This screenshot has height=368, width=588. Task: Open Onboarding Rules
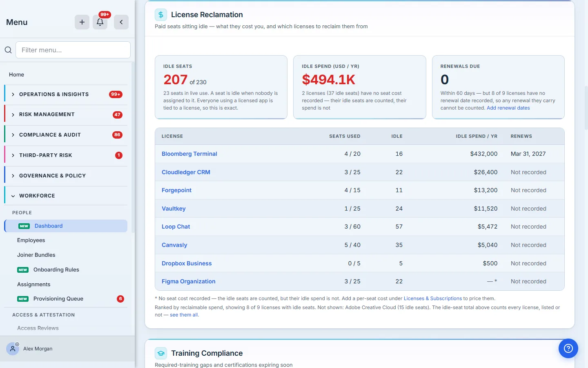coord(56,270)
